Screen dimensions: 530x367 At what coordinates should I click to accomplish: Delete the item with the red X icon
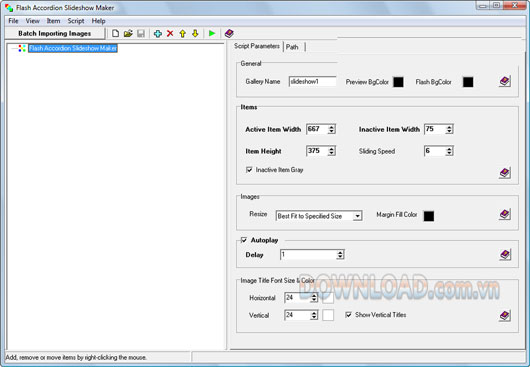[170, 33]
